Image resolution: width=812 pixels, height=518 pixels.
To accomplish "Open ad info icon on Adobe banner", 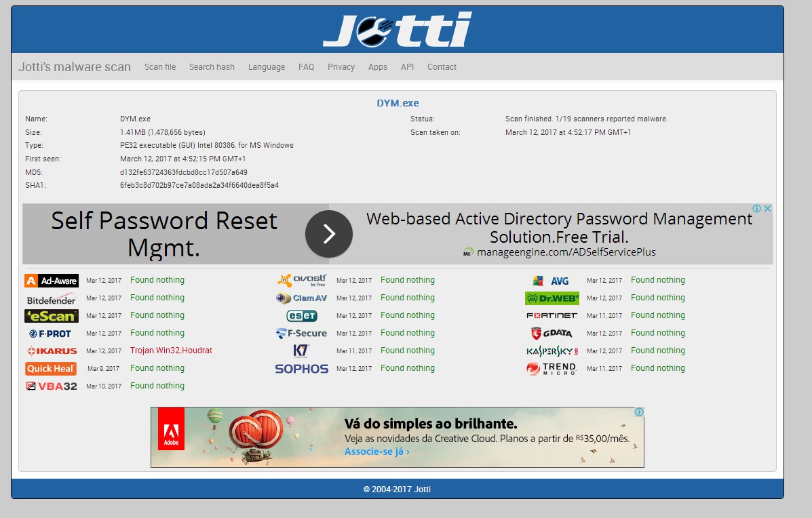I will click(640, 412).
